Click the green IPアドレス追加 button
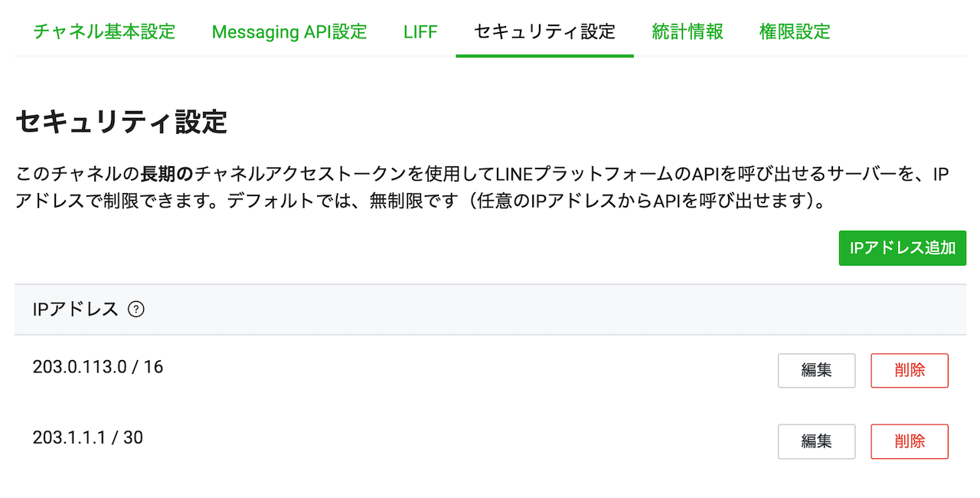The height and width of the screenshot is (498, 980). pos(903,248)
